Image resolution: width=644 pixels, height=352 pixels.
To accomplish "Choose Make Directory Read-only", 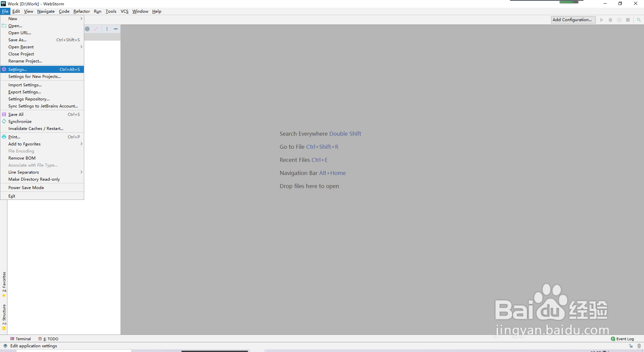I will click(42, 179).
